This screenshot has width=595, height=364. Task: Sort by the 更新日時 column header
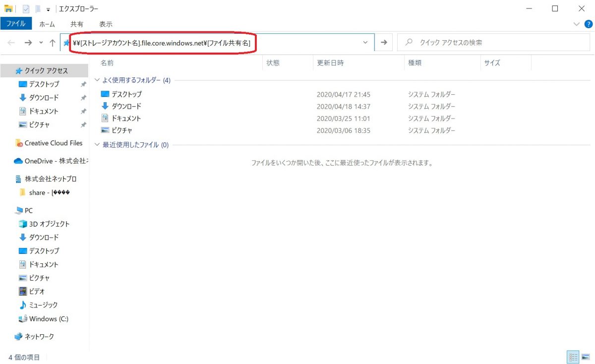(x=330, y=63)
